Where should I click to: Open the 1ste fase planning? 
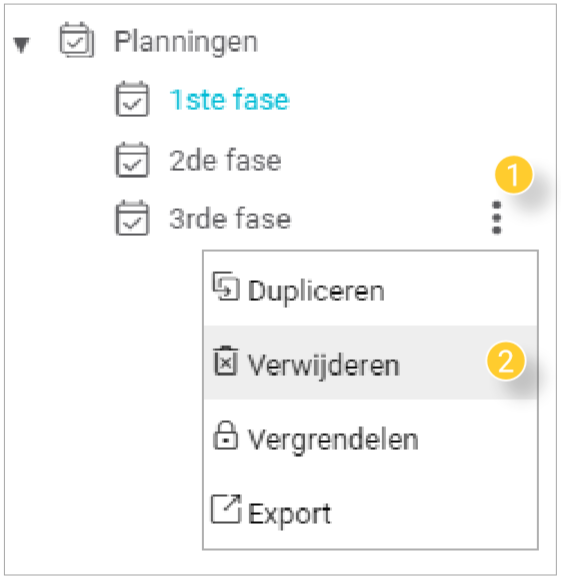tap(229, 100)
